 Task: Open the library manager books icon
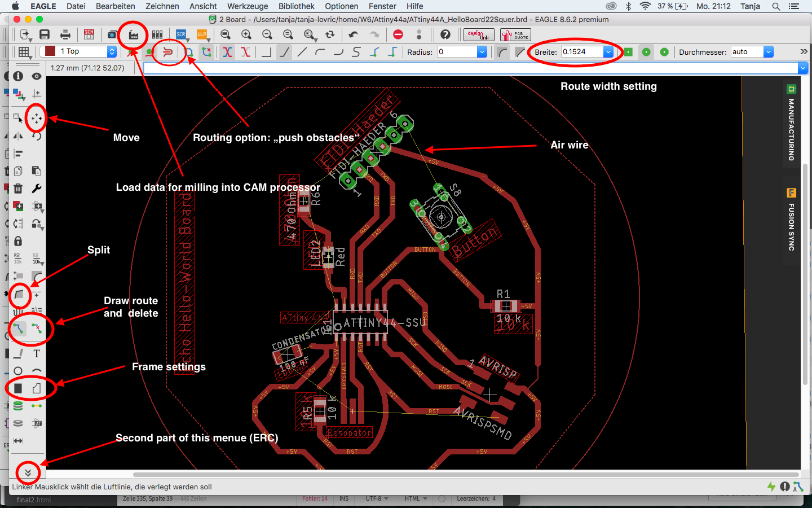coord(157,35)
